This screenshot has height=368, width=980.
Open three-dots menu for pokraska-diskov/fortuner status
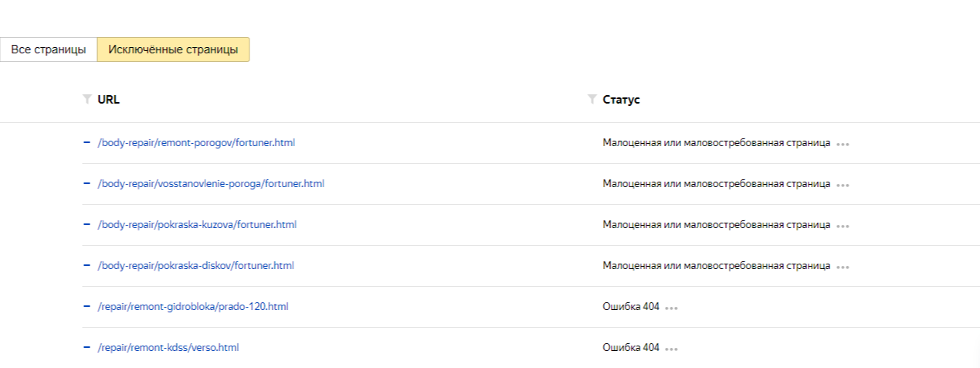(843, 267)
